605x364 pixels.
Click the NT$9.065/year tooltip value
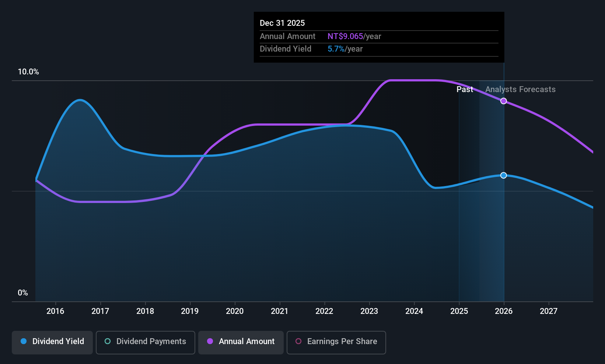[354, 36]
